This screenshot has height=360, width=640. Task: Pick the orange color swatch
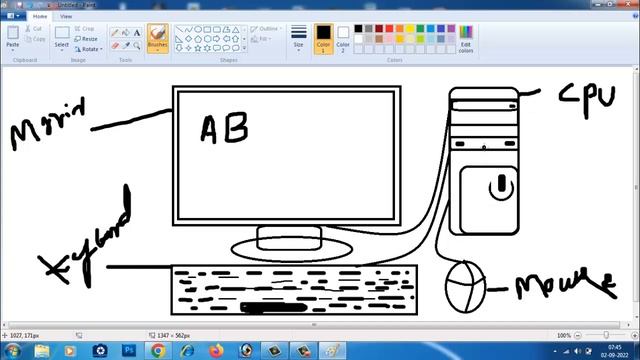400,29
